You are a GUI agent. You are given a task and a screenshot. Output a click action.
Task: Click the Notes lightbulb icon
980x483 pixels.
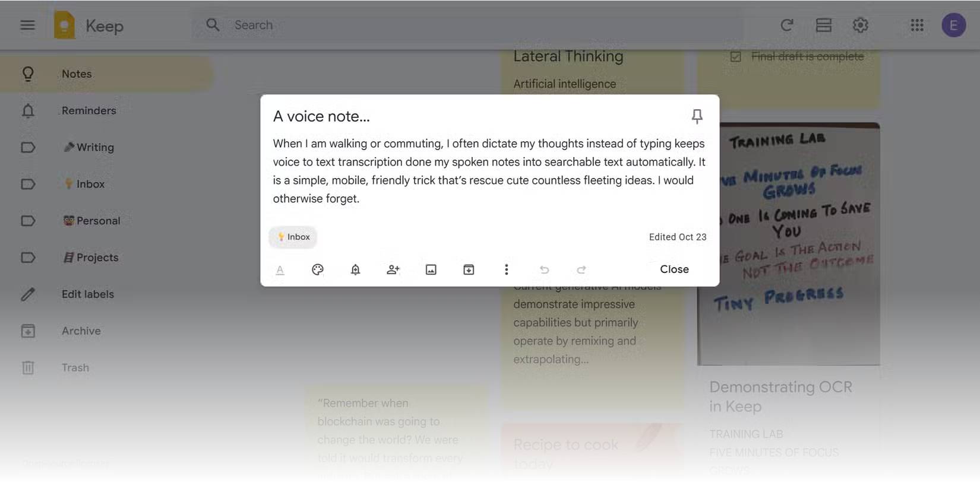pos(28,74)
